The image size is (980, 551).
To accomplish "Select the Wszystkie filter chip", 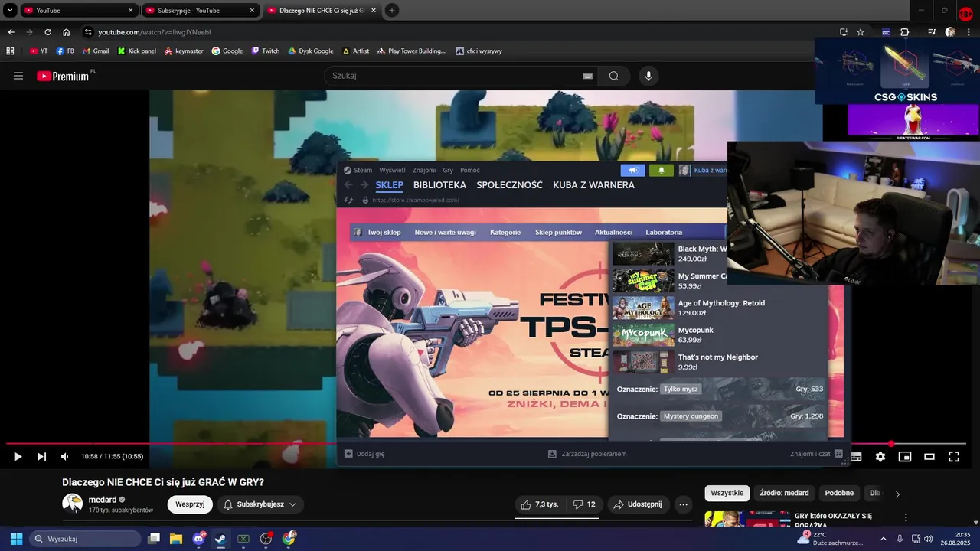I will [x=727, y=494].
